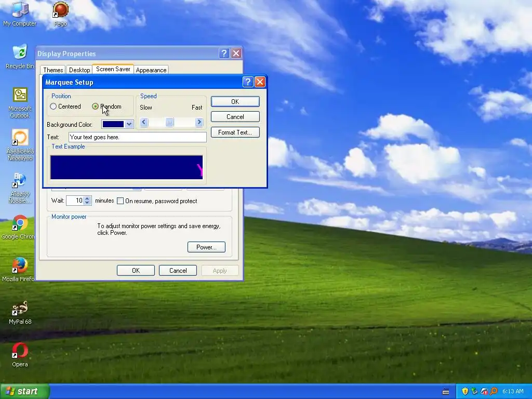Click the orange circle desktop shortcut below Outlook
The image size is (532, 399).
(x=20, y=145)
